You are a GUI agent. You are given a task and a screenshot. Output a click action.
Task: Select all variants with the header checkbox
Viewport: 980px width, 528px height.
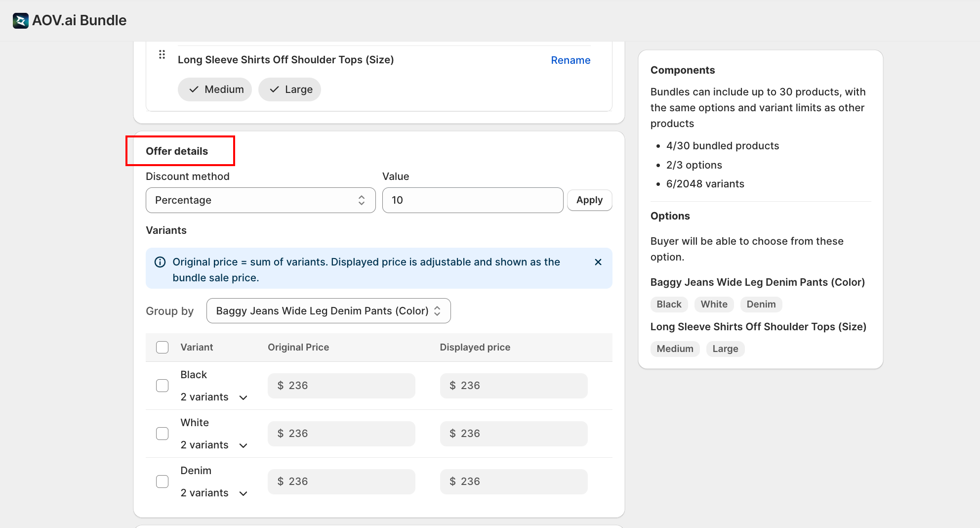click(162, 347)
